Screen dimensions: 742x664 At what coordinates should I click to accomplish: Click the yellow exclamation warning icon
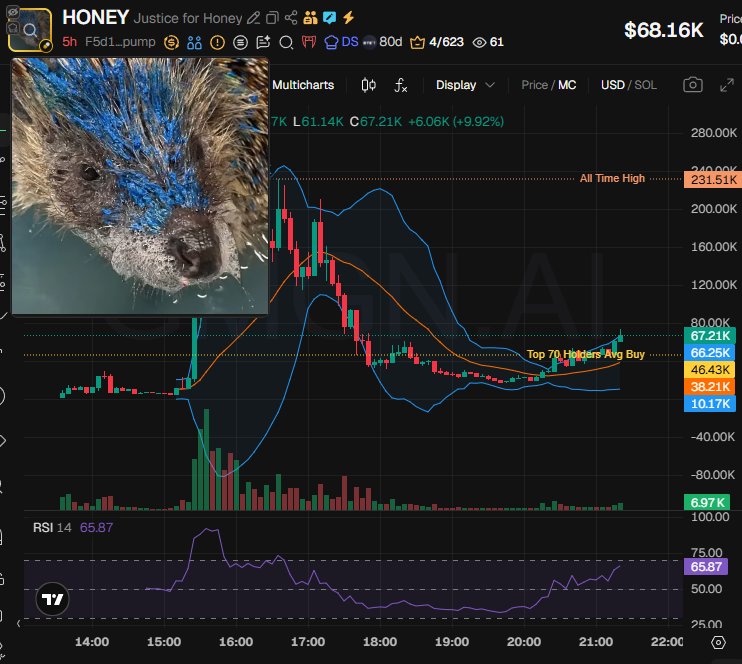(217, 43)
